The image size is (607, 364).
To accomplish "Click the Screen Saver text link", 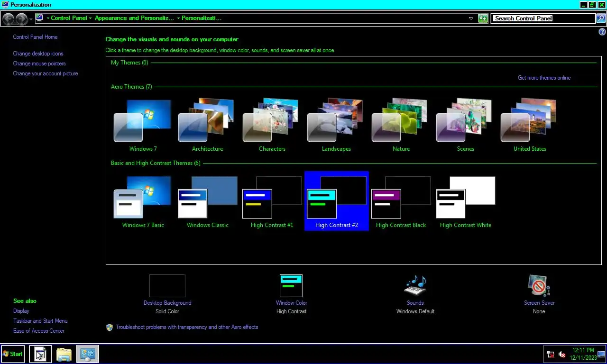I will (539, 303).
